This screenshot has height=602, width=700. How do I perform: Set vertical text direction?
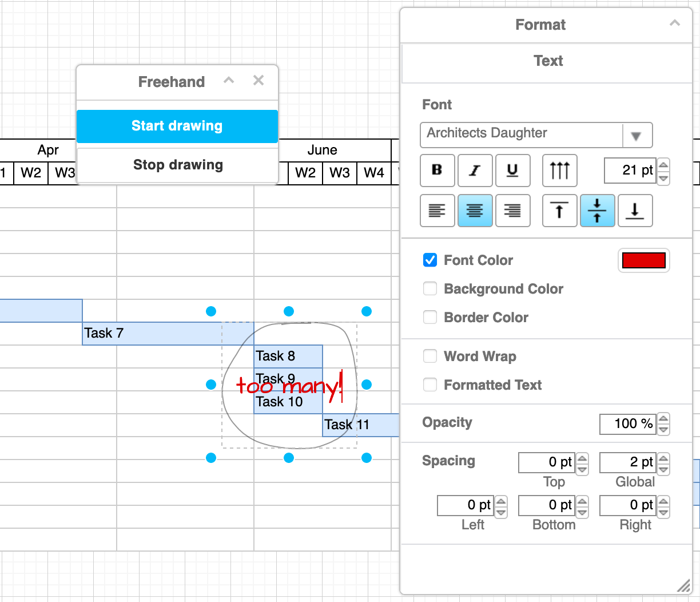click(x=559, y=170)
